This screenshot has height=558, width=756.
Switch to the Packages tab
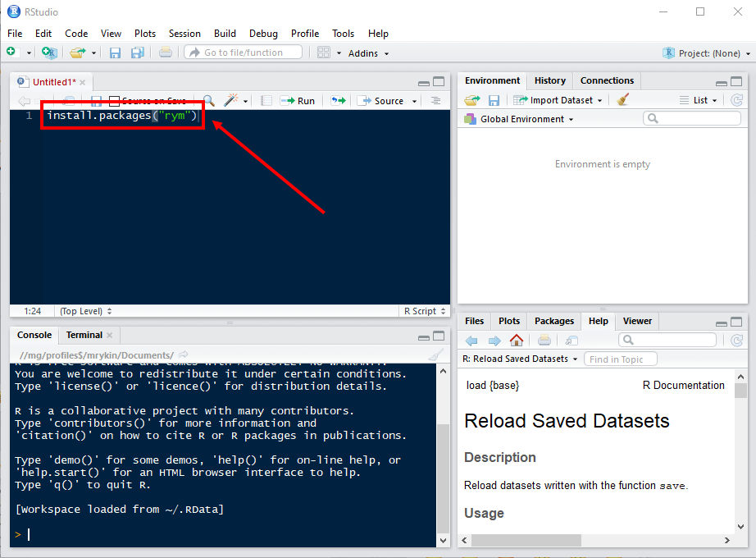click(x=554, y=321)
